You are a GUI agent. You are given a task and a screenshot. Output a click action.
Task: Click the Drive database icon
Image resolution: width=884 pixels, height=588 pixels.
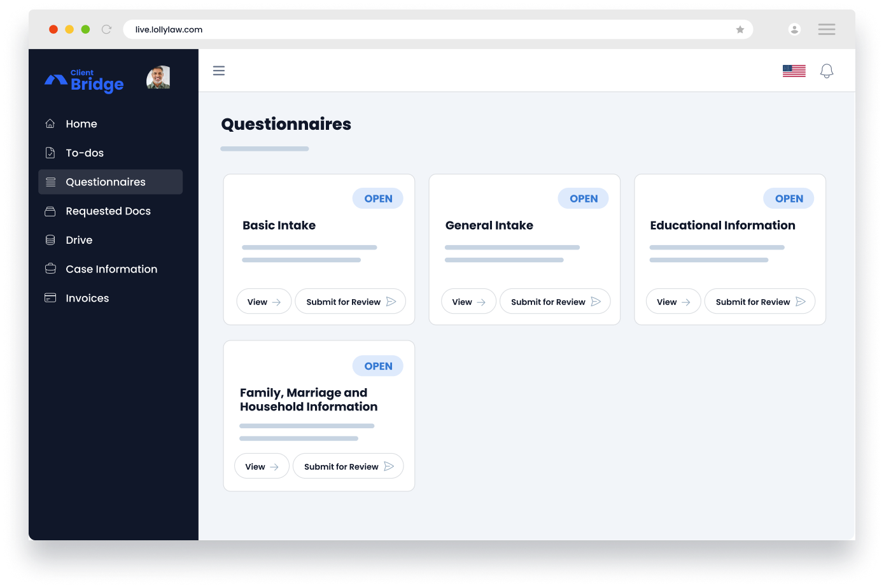(50, 240)
